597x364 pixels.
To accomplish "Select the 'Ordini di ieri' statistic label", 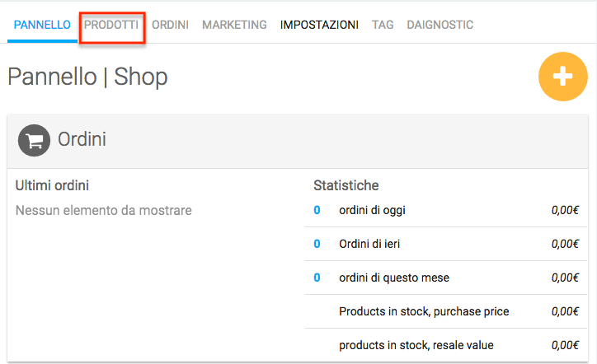I will point(369,245).
